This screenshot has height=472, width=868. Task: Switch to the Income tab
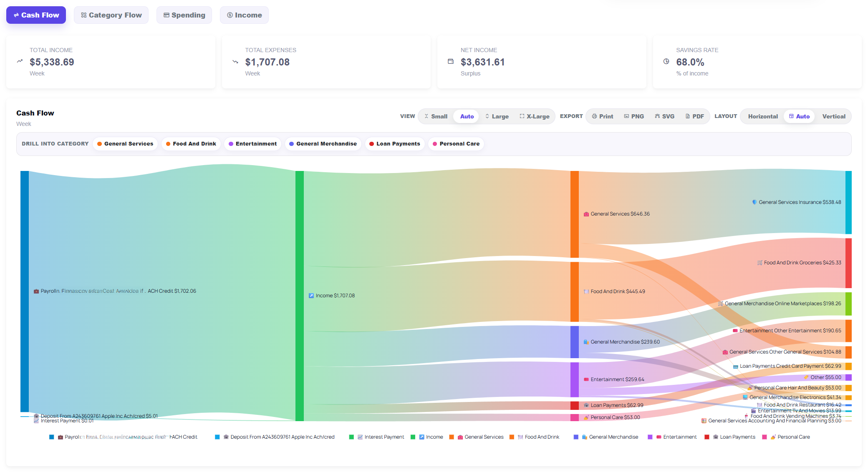click(x=244, y=15)
